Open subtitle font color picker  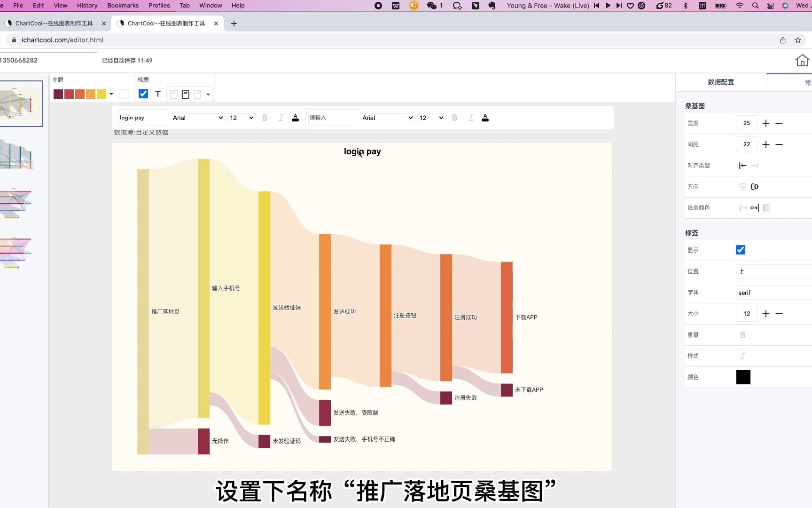coord(485,118)
